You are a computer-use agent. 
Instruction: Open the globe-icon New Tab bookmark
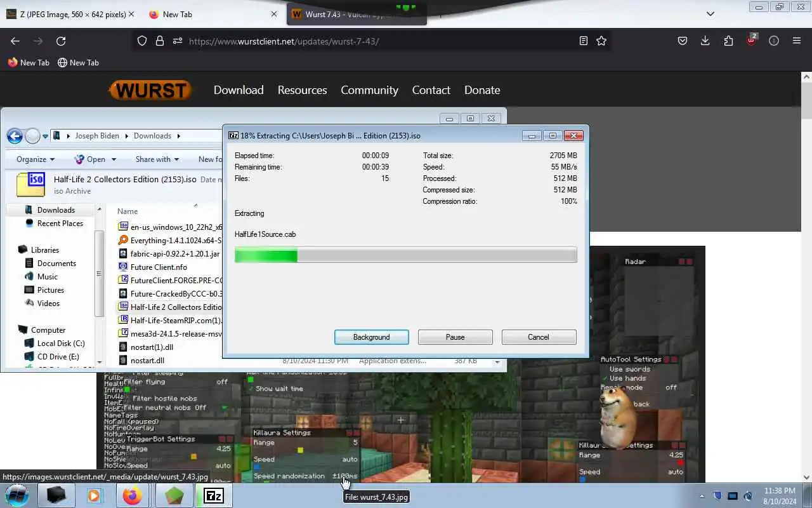coord(78,63)
